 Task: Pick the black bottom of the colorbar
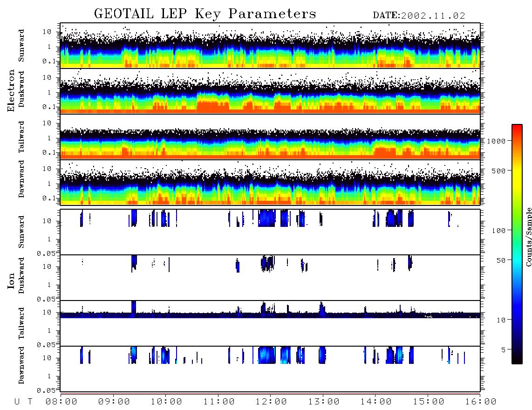point(517,359)
